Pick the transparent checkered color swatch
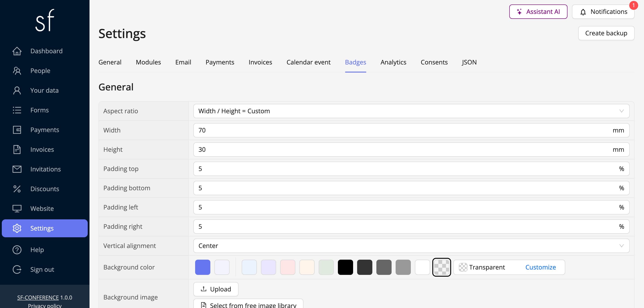Image resolution: width=644 pixels, height=308 pixels. tap(441, 267)
